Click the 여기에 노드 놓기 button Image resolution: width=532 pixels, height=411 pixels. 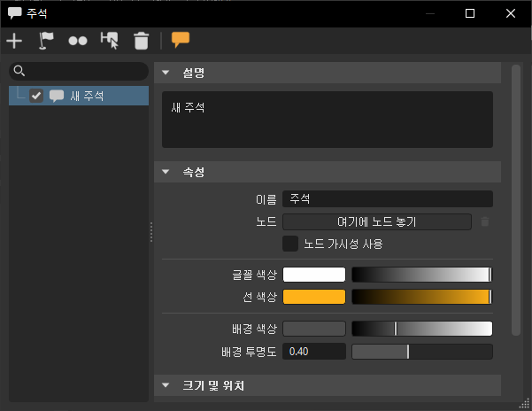click(x=377, y=222)
